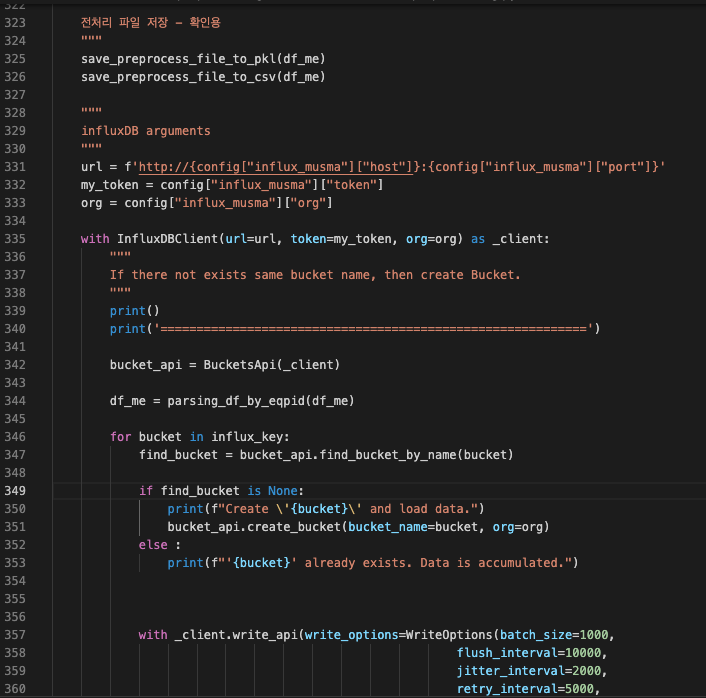Click the 'already exists' print statement
706x698 pixels.
[x=373, y=563]
